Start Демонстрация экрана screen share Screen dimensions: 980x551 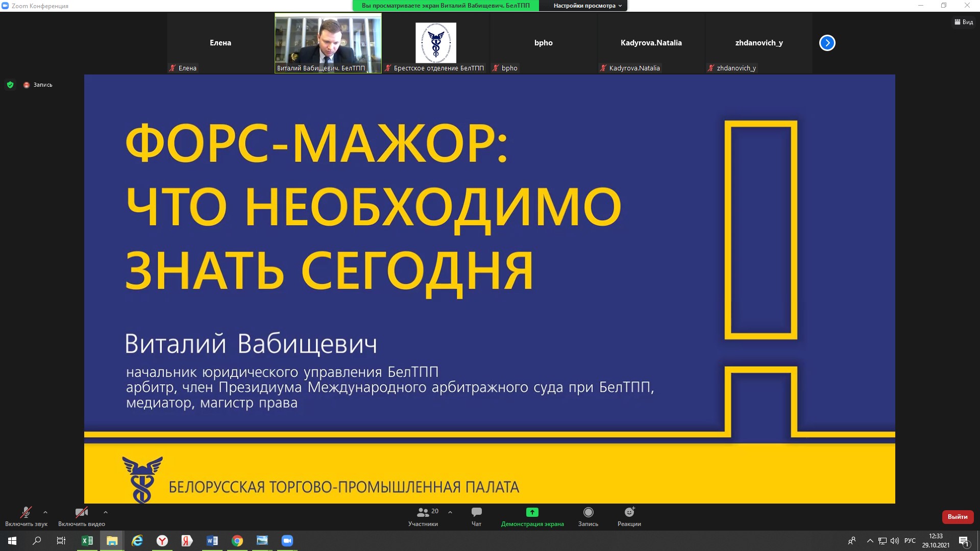click(x=532, y=517)
